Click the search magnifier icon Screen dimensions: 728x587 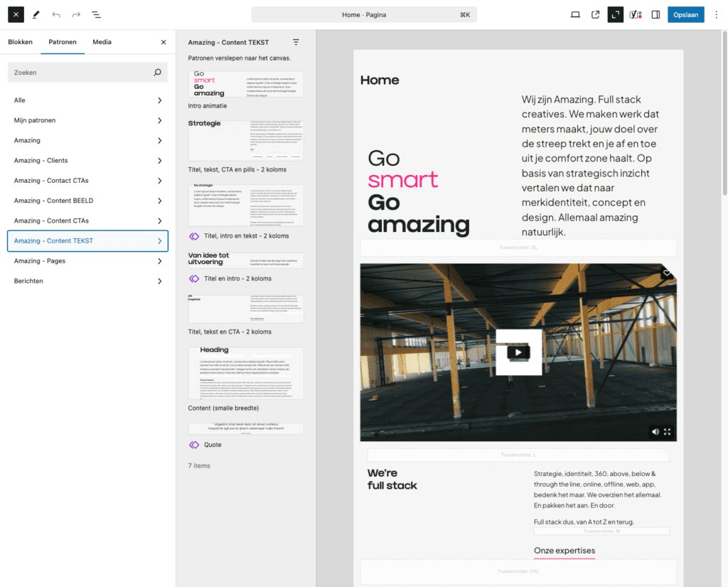point(158,73)
